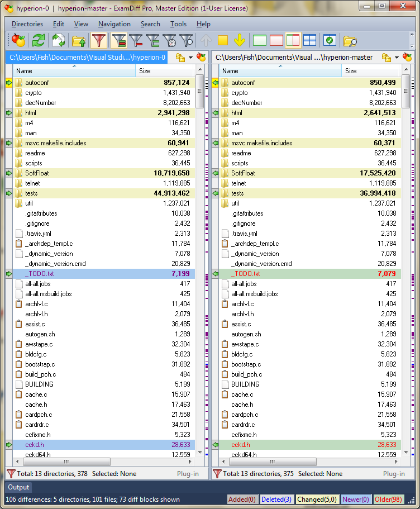Select cckd.h in the right pane
The width and height of the screenshot is (420, 509).
click(309, 445)
